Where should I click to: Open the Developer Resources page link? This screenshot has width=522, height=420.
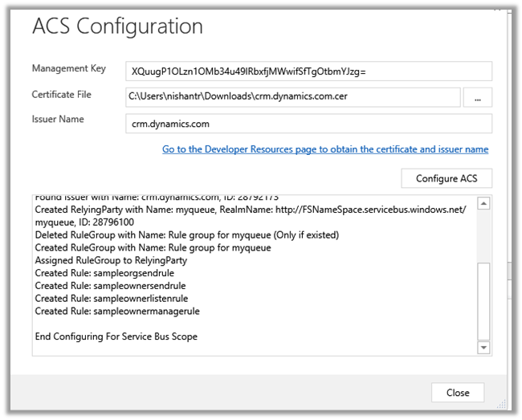(x=325, y=149)
